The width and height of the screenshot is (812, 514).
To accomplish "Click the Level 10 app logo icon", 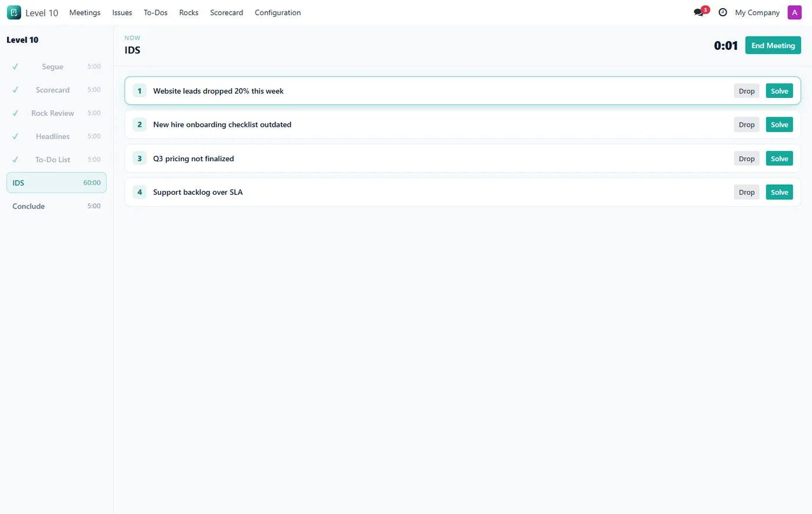I will coord(14,12).
